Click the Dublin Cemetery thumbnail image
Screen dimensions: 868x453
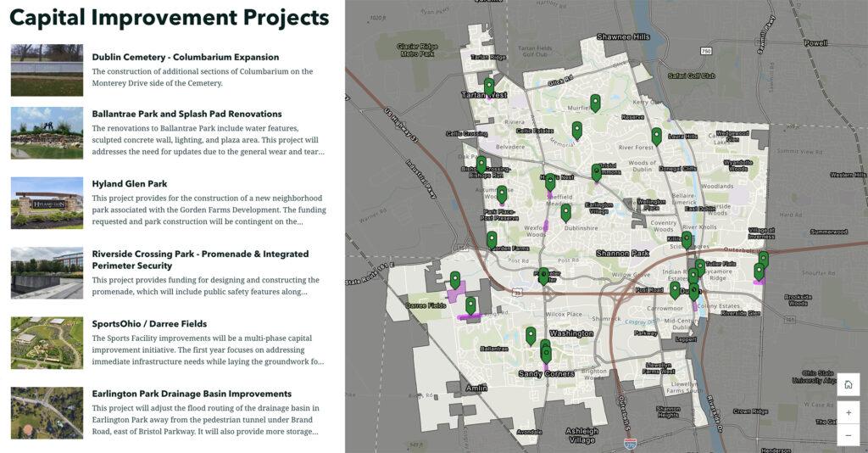point(47,70)
